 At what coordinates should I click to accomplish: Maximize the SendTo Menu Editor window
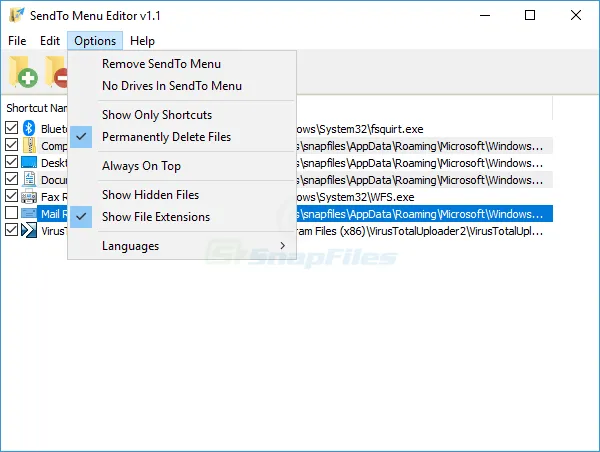pos(530,15)
